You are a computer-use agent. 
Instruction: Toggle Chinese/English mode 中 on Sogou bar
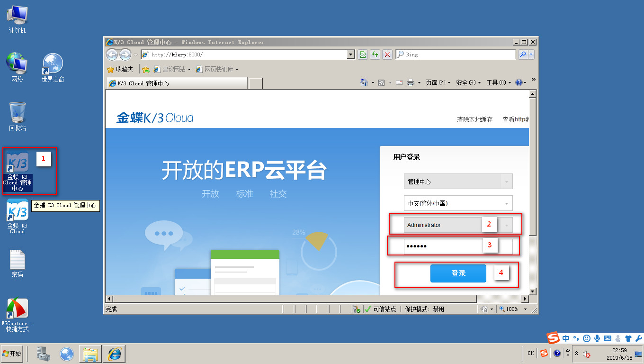tap(566, 338)
